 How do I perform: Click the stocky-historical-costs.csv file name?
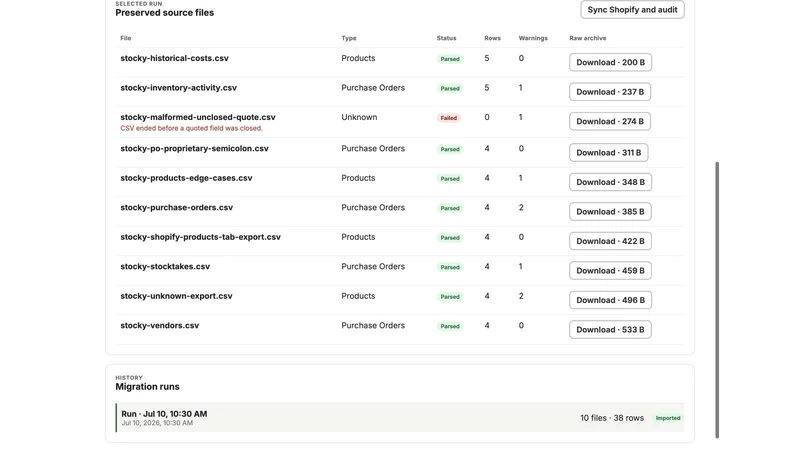[174, 58]
